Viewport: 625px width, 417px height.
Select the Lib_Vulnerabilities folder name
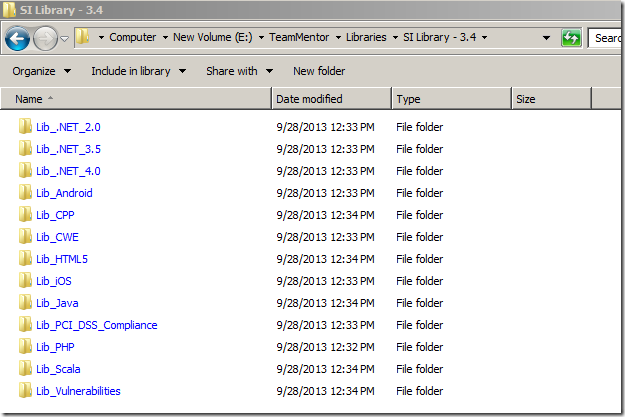78,391
